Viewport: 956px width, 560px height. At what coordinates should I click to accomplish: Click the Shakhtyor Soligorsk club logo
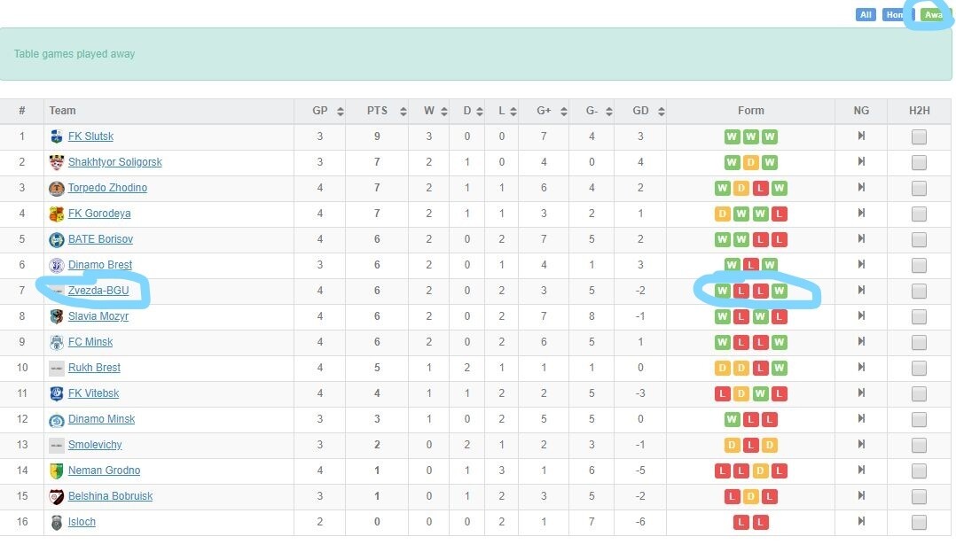click(57, 162)
